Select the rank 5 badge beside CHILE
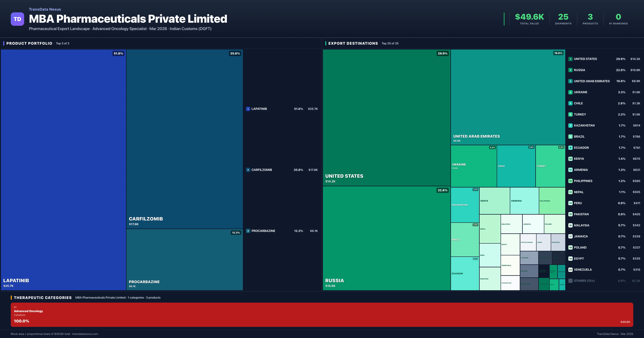 coord(570,103)
